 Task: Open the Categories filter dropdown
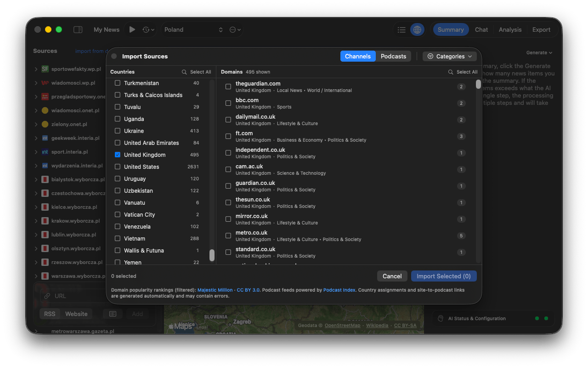(450, 56)
